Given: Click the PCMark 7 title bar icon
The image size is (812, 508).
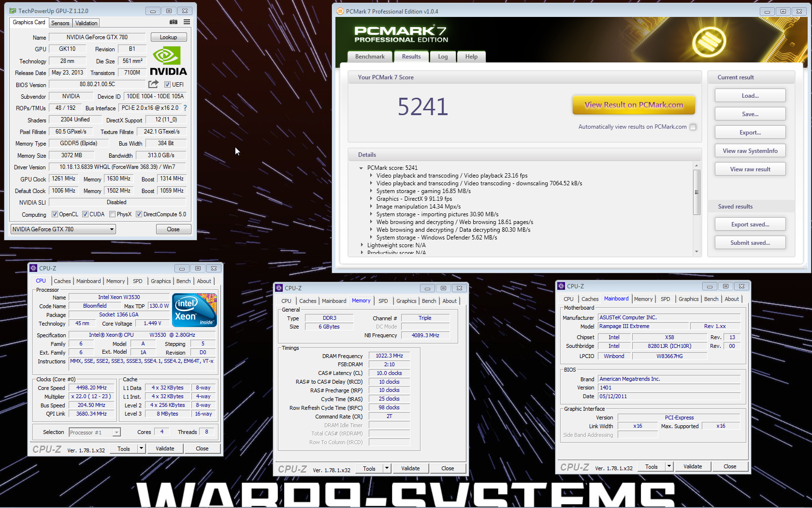Looking at the screenshot, I should (340, 11).
